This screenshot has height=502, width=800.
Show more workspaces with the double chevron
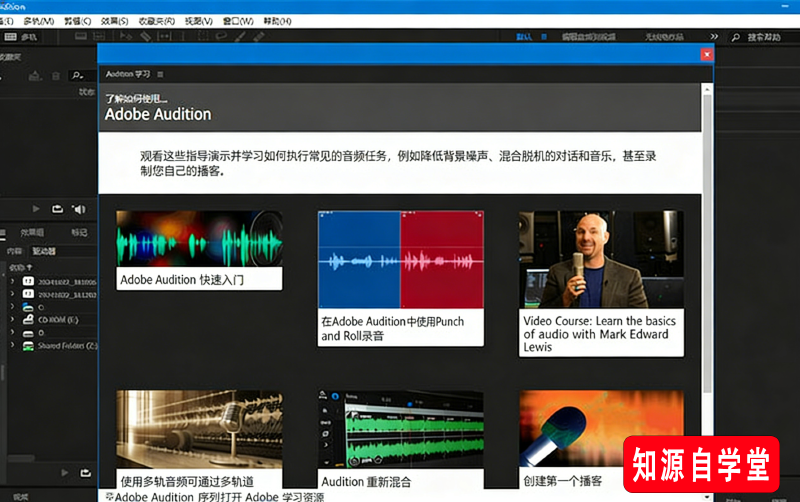715,37
